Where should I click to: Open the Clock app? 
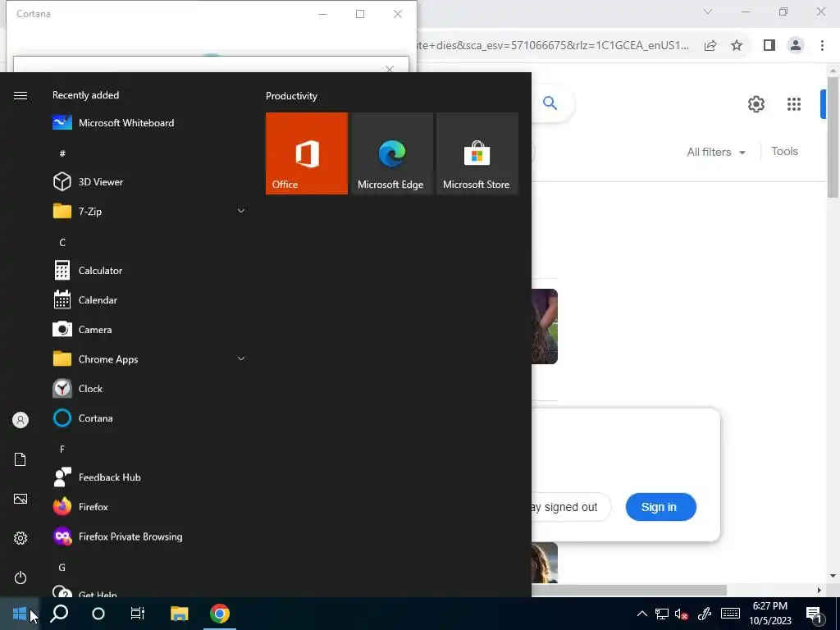[x=149, y=388]
